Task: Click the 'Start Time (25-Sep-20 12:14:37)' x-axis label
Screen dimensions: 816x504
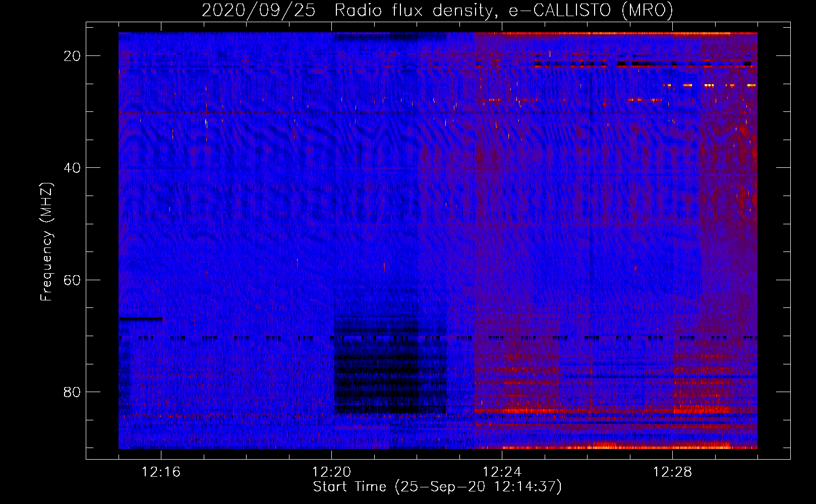Action: 437,487
